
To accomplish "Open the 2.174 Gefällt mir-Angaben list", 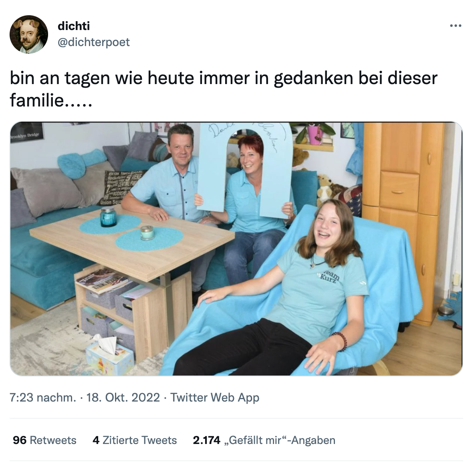I will click(x=264, y=440).
